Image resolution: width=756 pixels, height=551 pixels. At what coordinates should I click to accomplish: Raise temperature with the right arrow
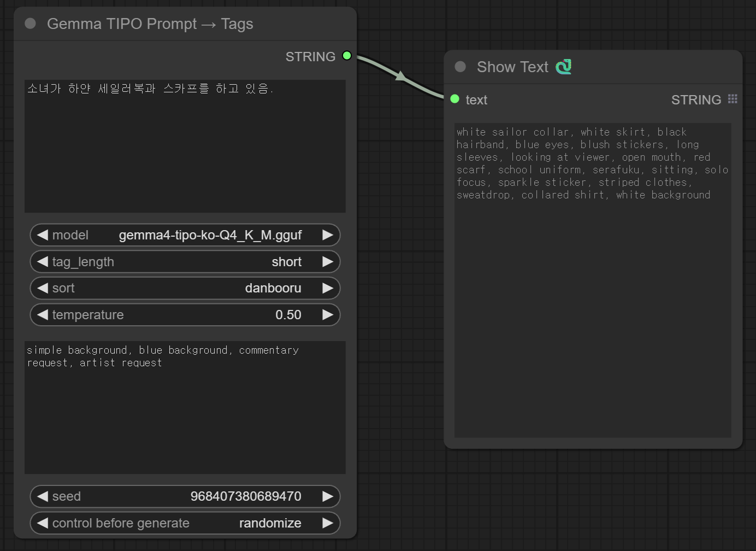328,315
